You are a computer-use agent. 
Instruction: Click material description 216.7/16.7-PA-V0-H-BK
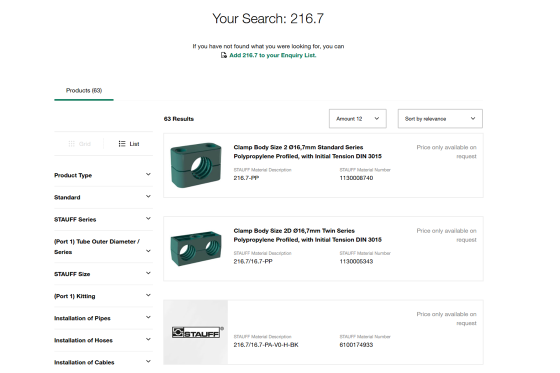(x=266, y=345)
